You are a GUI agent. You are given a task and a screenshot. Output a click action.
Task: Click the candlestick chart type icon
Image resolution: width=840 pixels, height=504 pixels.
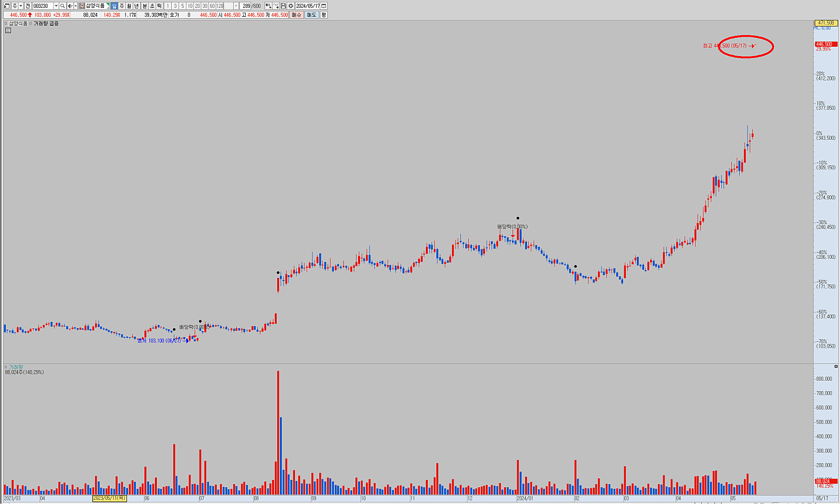click(x=268, y=6)
